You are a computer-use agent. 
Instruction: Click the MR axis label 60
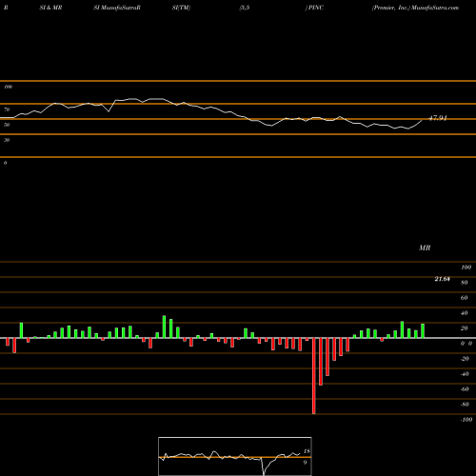465,298
